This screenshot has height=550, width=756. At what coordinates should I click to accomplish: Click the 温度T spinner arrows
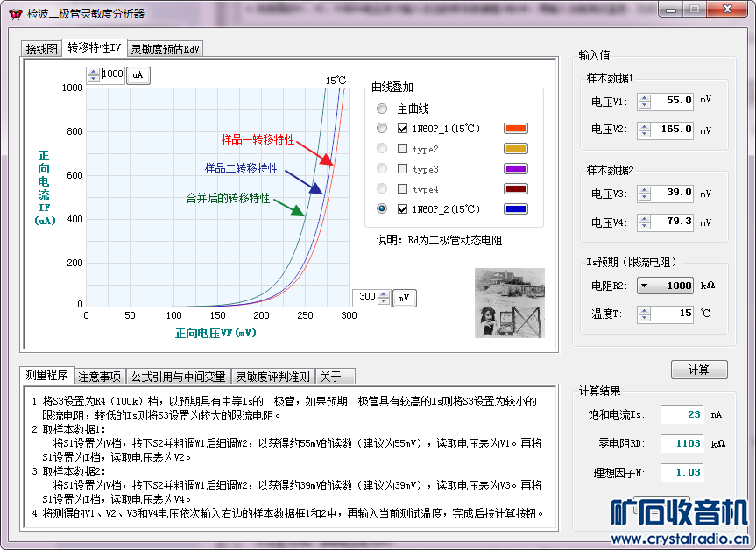pos(644,314)
